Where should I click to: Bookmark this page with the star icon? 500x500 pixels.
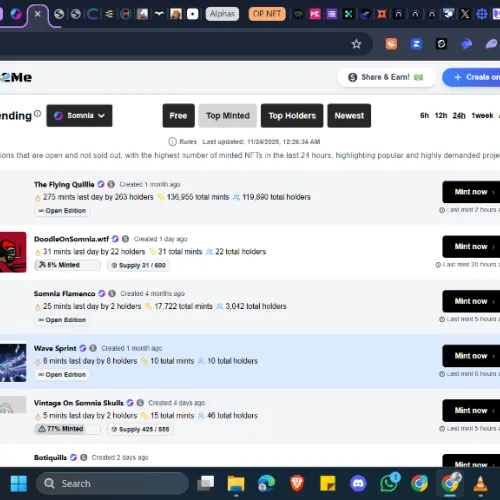(x=356, y=44)
